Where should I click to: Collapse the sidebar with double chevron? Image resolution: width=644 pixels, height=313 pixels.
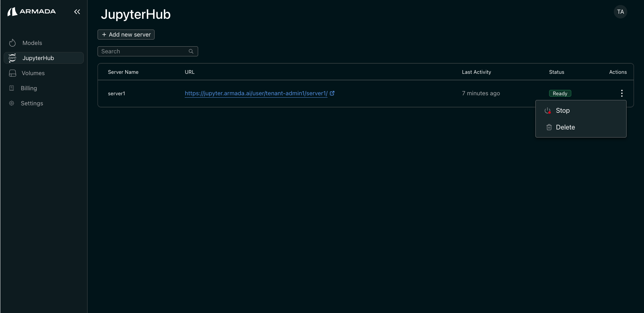(x=77, y=12)
